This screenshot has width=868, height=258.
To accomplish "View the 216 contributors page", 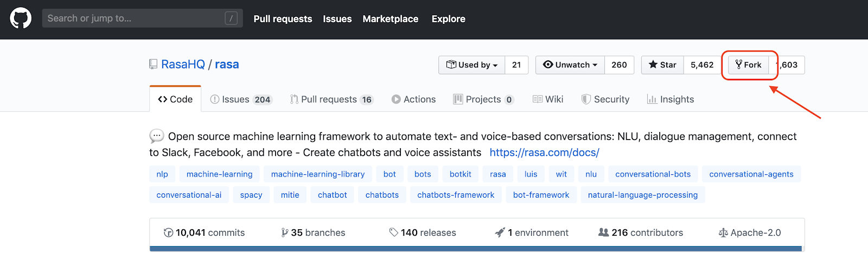I will coord(641,232).
